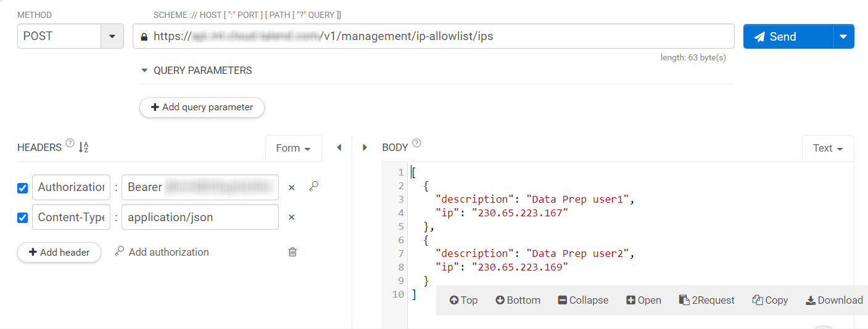Delete all headers with trash icon
Screen dimensions: 868x329
pyautogui.click(x=292, y=252)
